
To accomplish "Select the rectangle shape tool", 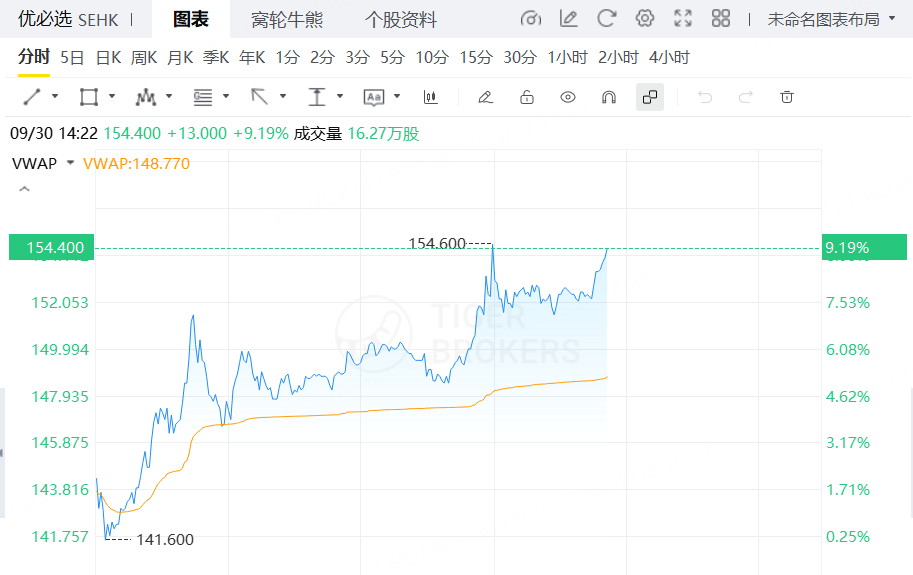I will pyautogui.click(x=89, y=97).
